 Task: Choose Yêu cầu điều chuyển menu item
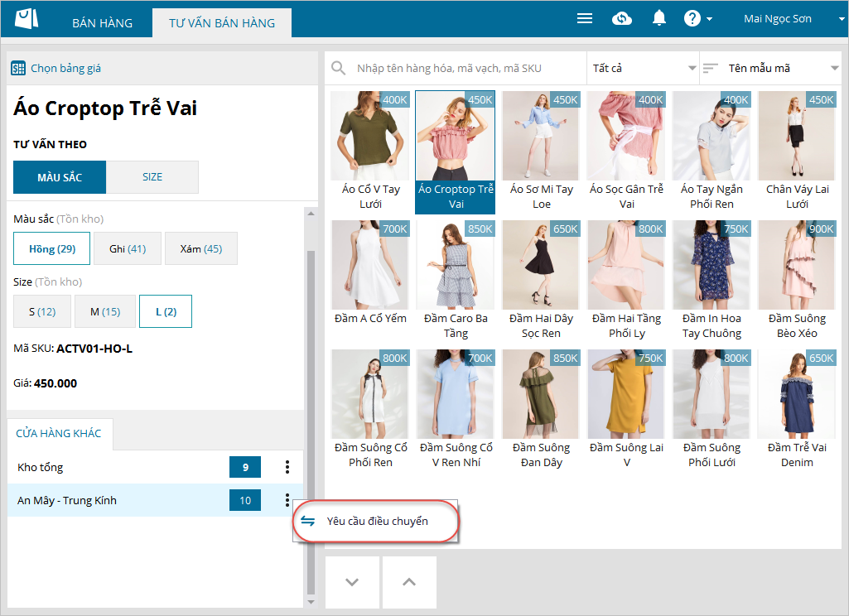(377, 521)
